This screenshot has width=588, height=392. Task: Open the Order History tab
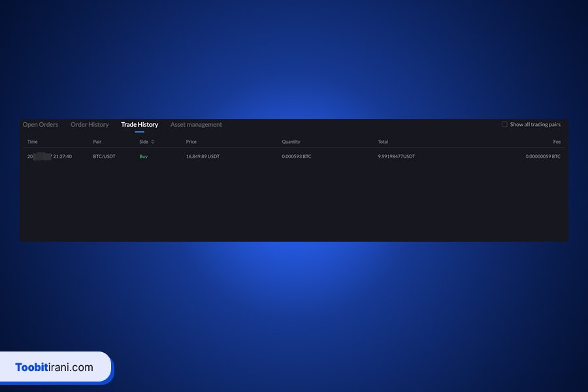click(x=90, y=124)
